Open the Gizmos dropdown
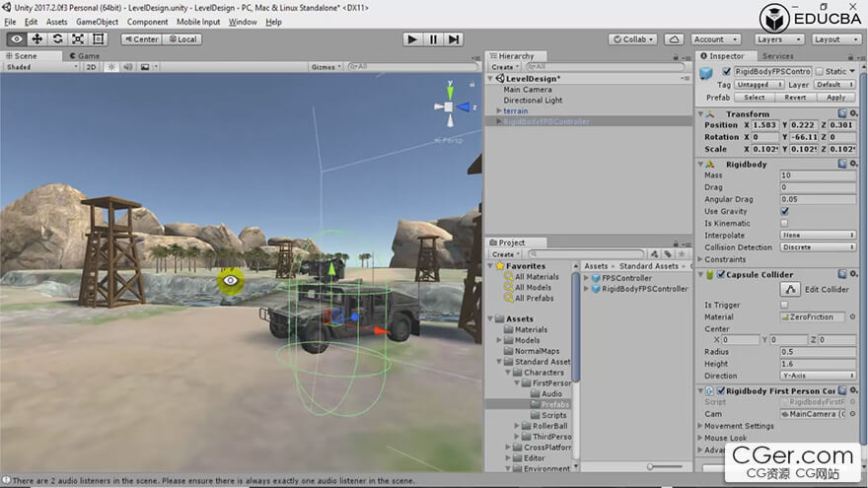This screenshot has height=488, width=868. [325, 67]
